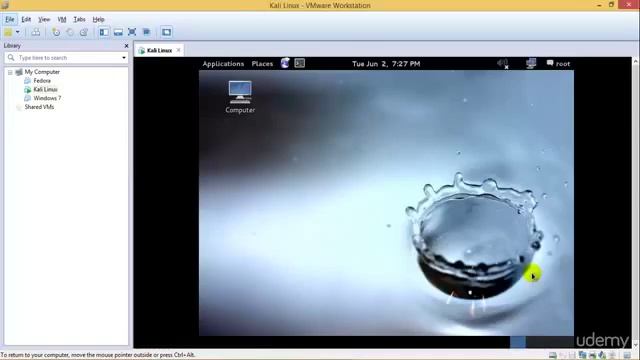This screenshot has height=360, width=640.
Task: Open the root user menu
Action: 558,64
